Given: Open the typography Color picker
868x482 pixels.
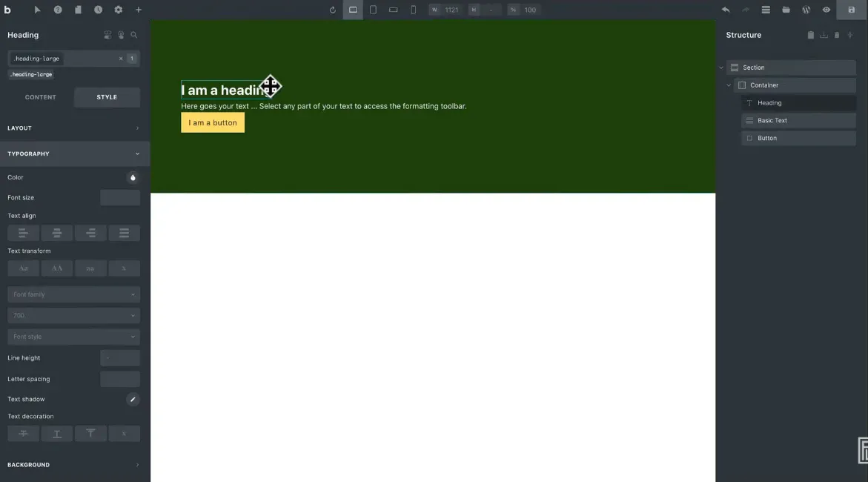Looking at the screenshot, I should 133,177.
